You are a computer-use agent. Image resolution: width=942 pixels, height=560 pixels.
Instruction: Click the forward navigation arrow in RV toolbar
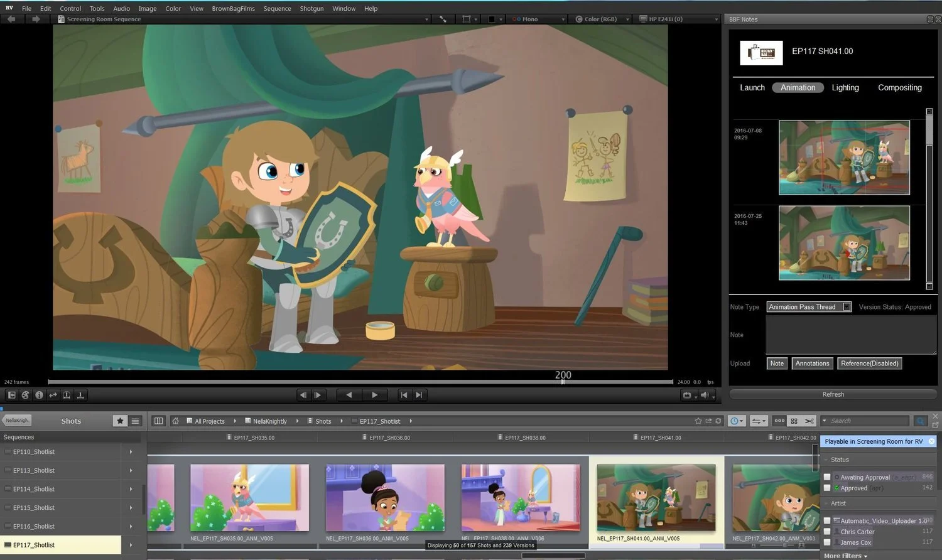36,19
